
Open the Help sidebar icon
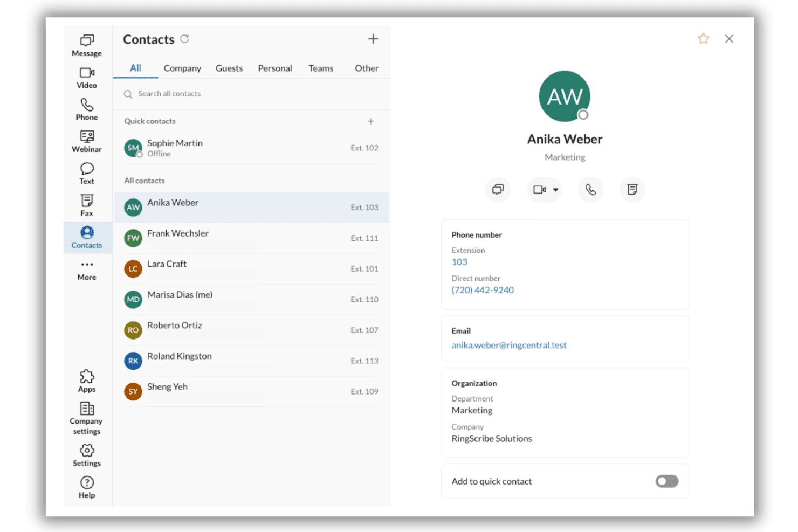(87, 487)
